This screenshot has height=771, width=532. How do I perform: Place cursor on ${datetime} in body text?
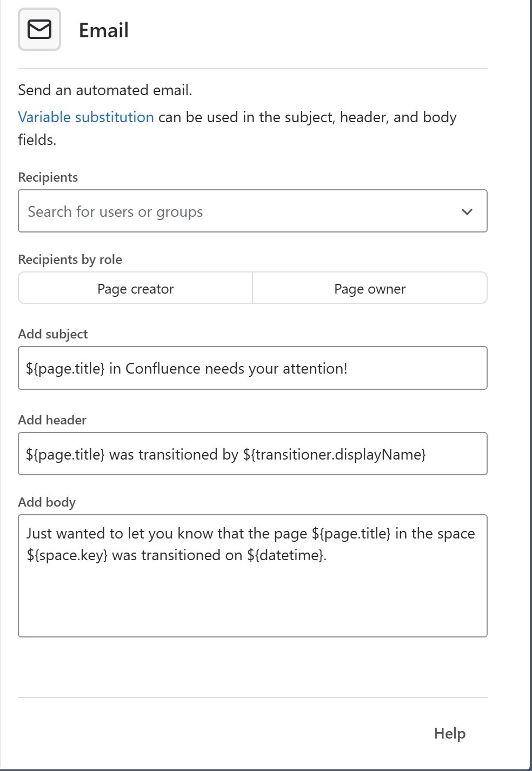pyautogui.click(x=285, y=555)
